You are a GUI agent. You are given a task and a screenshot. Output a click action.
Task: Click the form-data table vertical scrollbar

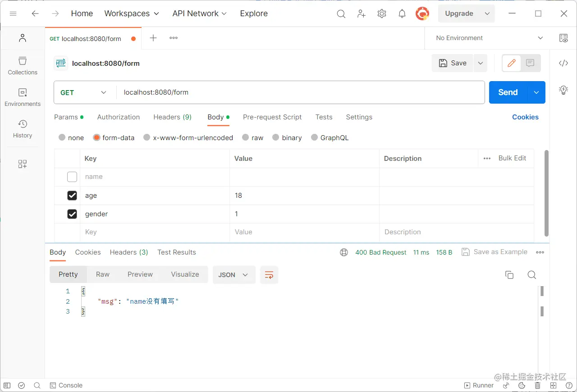pyautogui.click(x=547, y=193)
